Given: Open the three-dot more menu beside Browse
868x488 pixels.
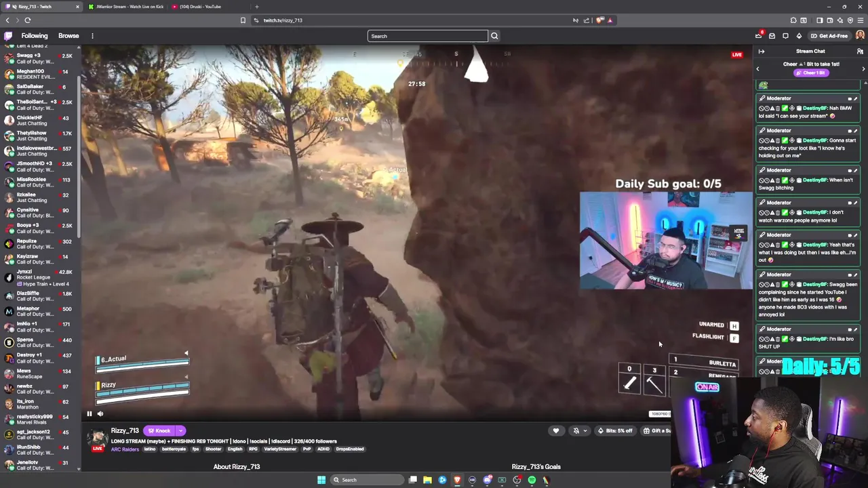Looking at the screenshot, I should tap(92, 36).
